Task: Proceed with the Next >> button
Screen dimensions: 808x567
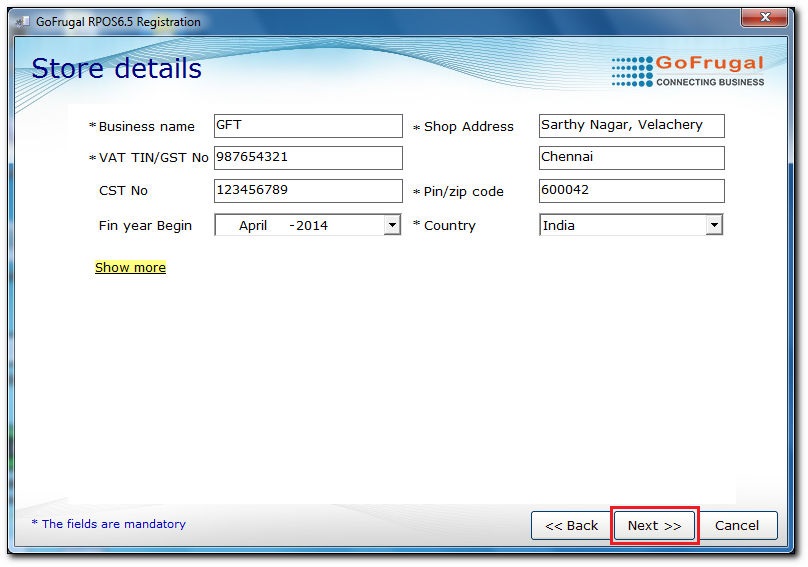Action: [x=654, y=525]
